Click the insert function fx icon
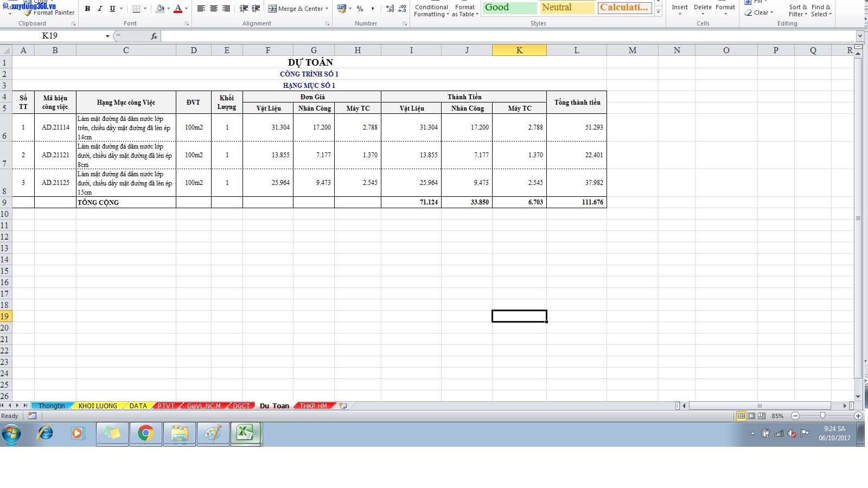This screenshot has height=488, width=868. tap(154, 36)
